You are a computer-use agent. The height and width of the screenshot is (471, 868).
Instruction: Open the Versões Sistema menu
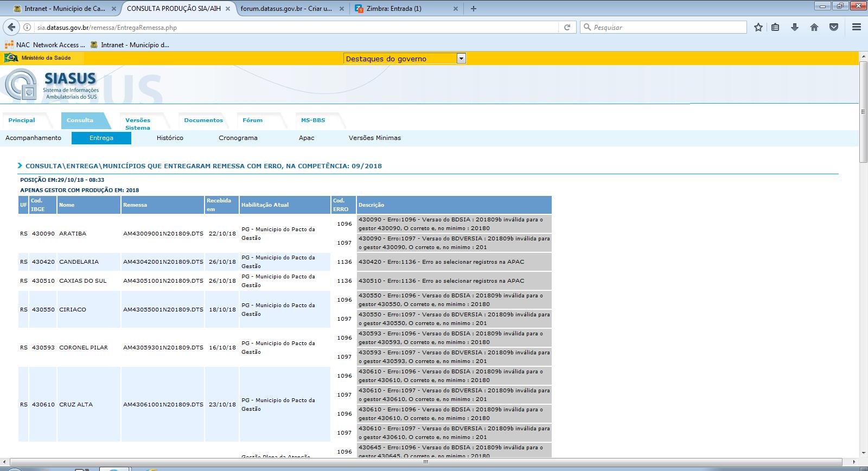138,123
